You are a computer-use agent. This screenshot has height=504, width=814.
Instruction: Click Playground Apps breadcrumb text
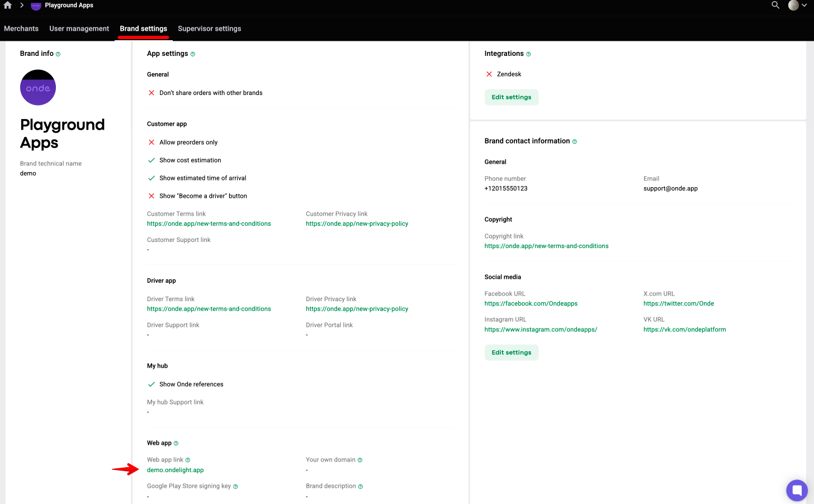click(x=69, y=5)
